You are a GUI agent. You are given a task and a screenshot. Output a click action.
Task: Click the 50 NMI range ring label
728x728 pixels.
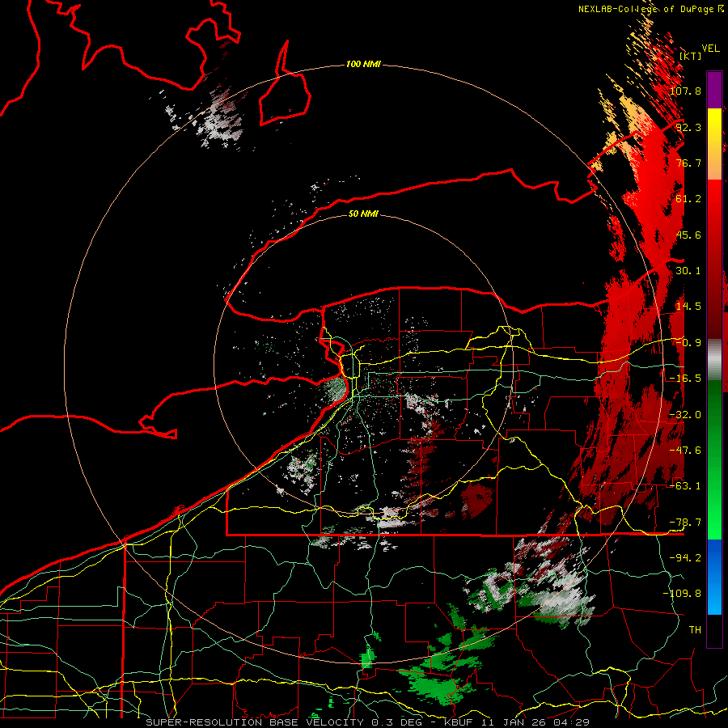coord(363,214)
